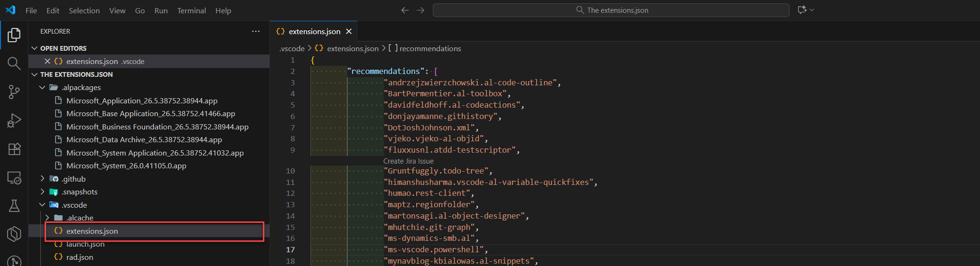Open Microsoft_Data Archive app file
This screenshot has width=980, height=266.
144,140
